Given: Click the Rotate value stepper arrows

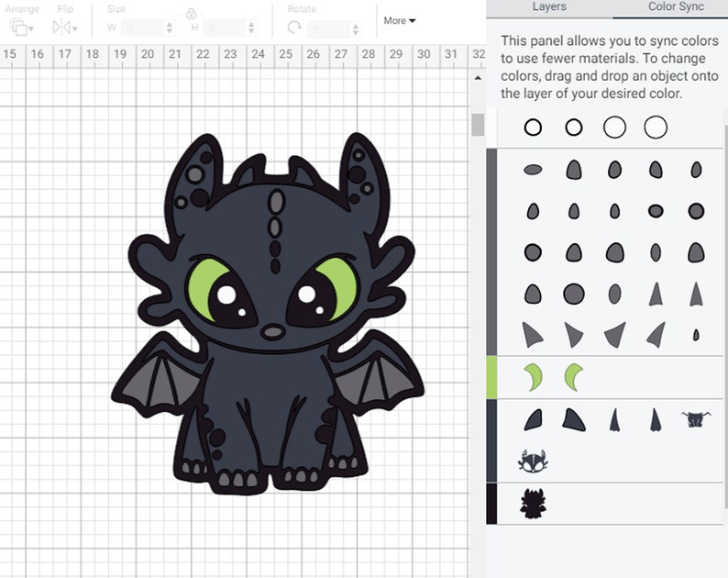Looking at the screenshot, I should tap(355, 29).
